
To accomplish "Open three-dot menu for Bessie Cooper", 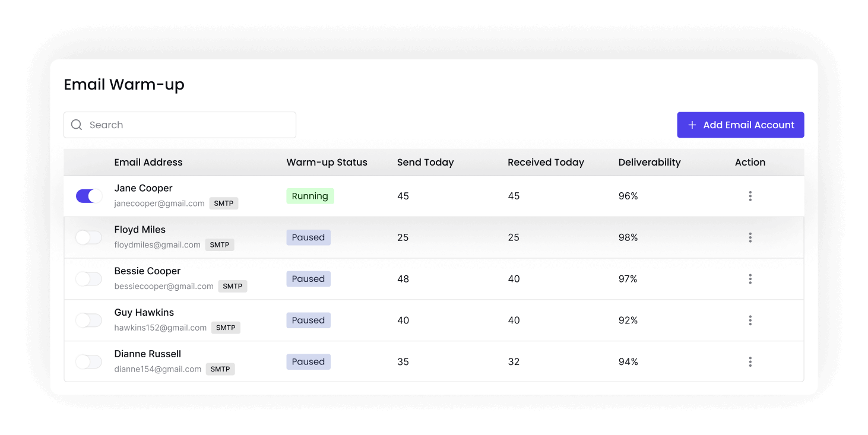I will click(750, 279).
